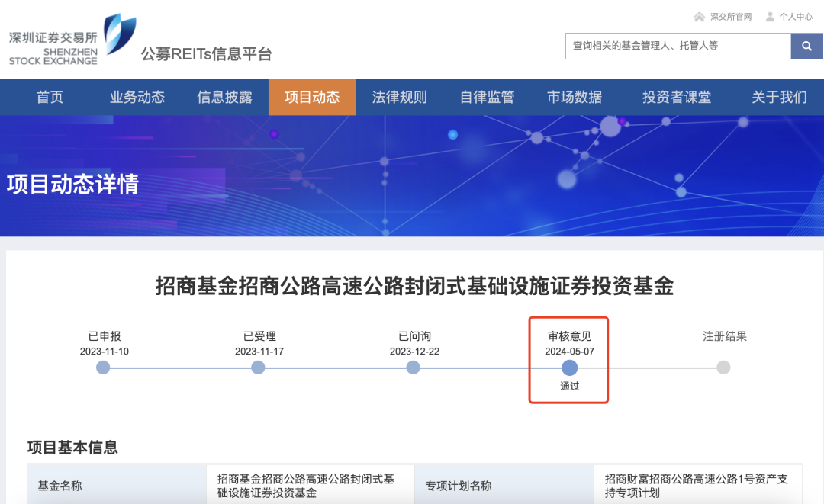This screenshot has height=504, width=824.
Task: Select the 已申报 milestone dot on the timeline
Action: click(103, 368)
